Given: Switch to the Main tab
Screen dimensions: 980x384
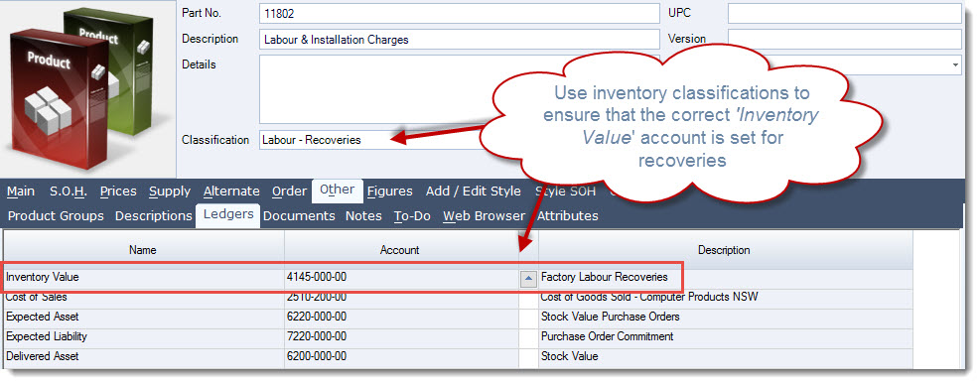Looking at the screenshot, I should (21, 192).
